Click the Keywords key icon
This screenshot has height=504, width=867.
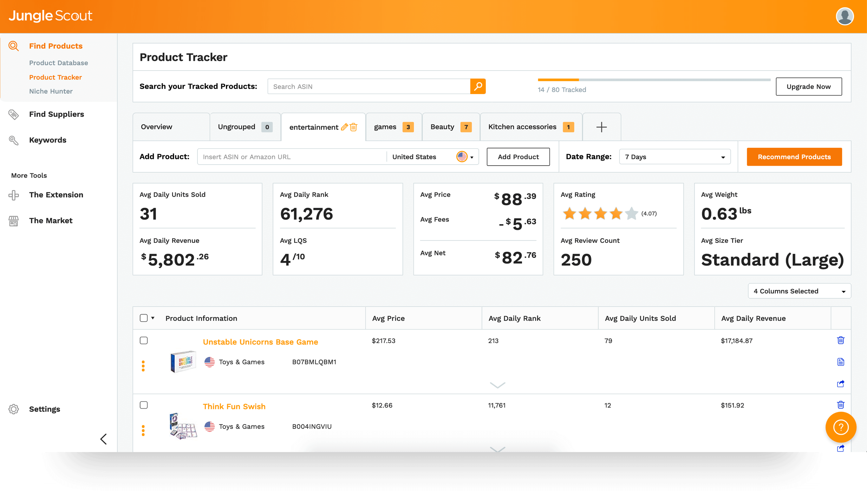(13, 140)
